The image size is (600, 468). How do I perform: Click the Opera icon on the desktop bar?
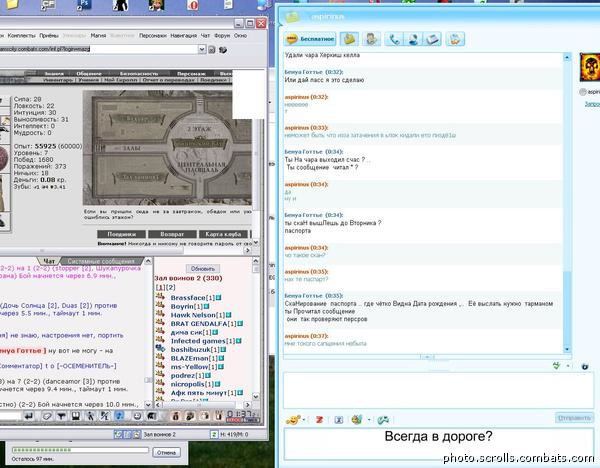point(192,5)
